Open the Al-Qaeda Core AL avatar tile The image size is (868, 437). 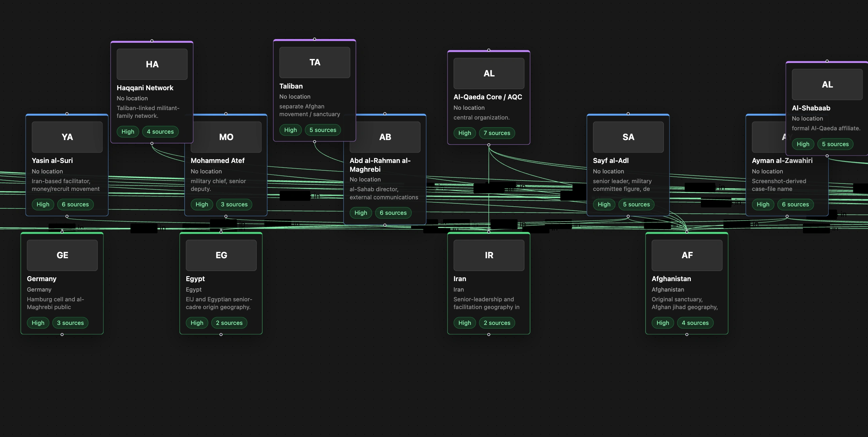(x=489, y=73)
